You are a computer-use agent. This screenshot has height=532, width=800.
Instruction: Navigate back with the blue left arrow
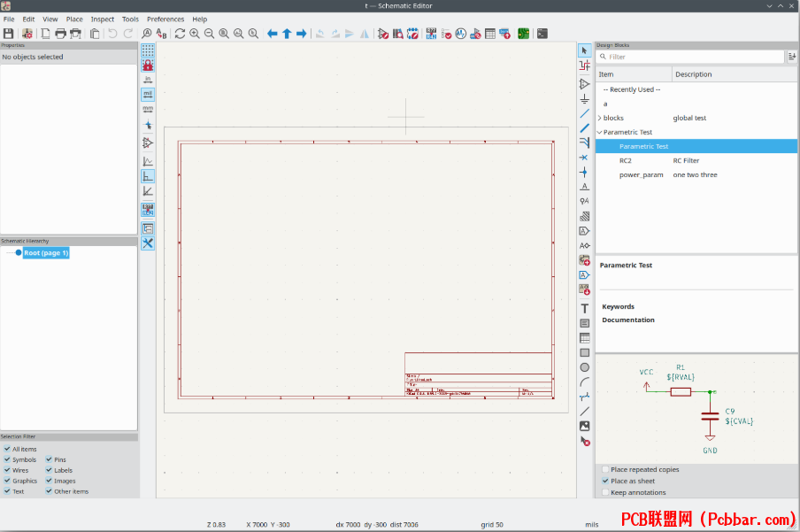click(272, 34)
